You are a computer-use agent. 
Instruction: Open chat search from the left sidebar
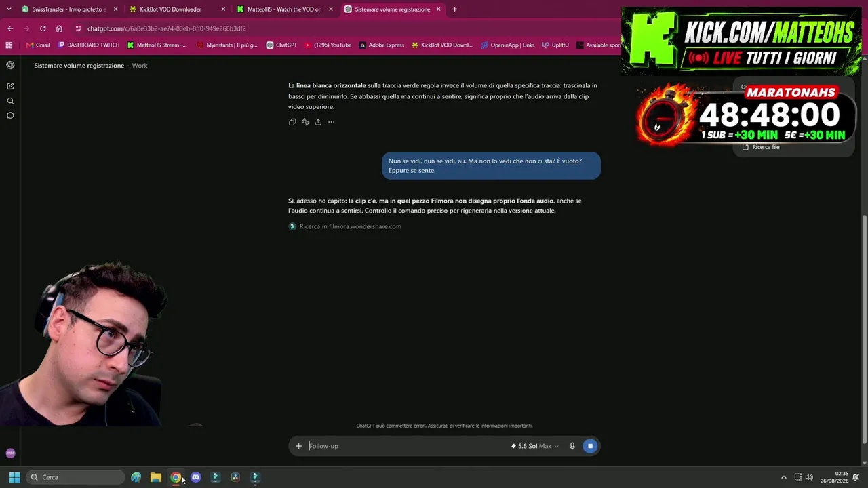click(10, 101)
